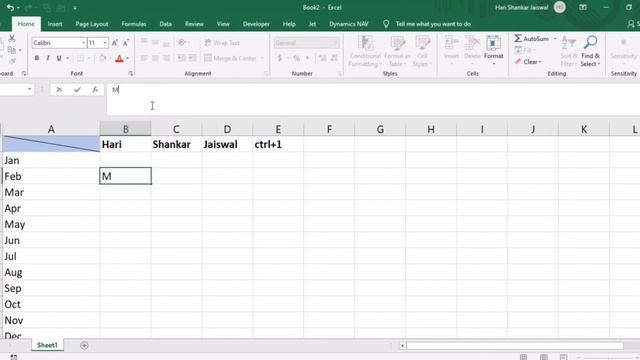Screen dimensions: 640x360
Task: Click the AutoSum button
Action: pyautogui.click(x=531, y=38)
